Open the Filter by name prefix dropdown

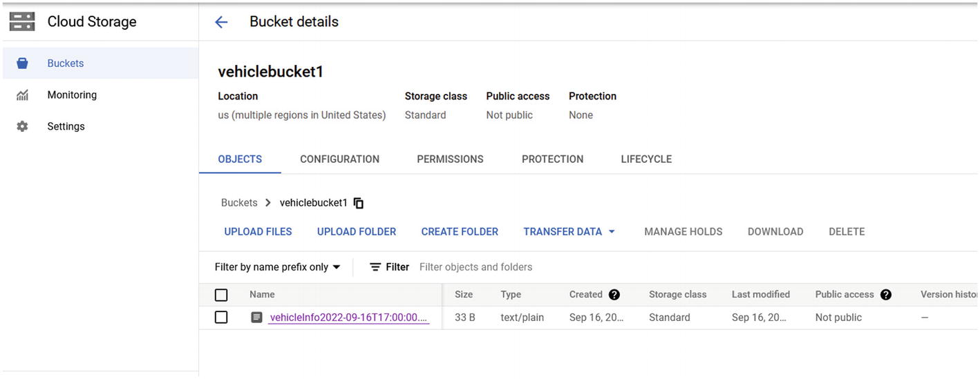[x=278, y=267]
